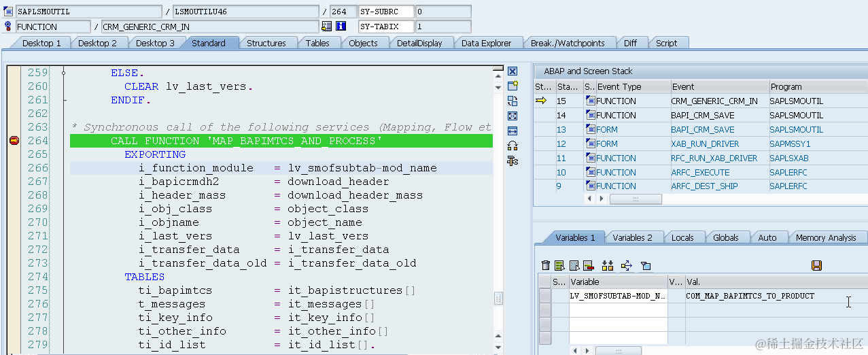This screenshot has width=868, height=355.
Task: Click the source code vertical scrollbar thumb
Action: click(498, 299)
